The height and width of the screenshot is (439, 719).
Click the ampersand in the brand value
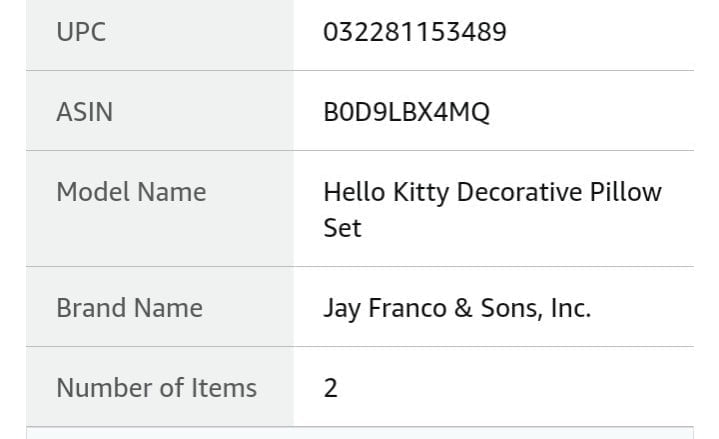pyautogui.click(x=463, y=308)
